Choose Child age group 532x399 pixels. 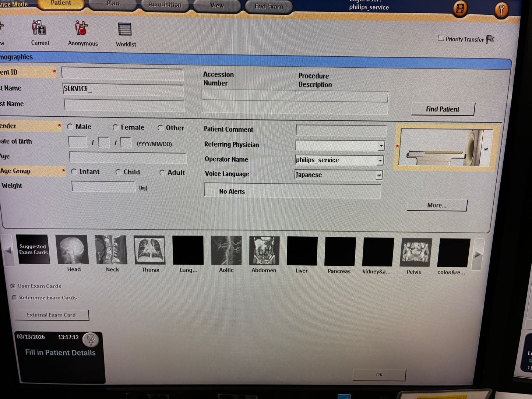tap(118, 172)
